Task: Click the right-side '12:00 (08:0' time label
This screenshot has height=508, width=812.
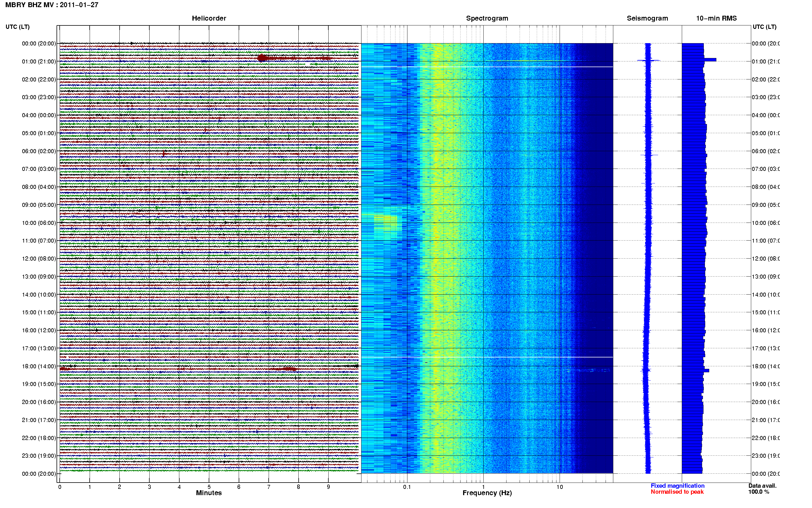Action: 766,258
